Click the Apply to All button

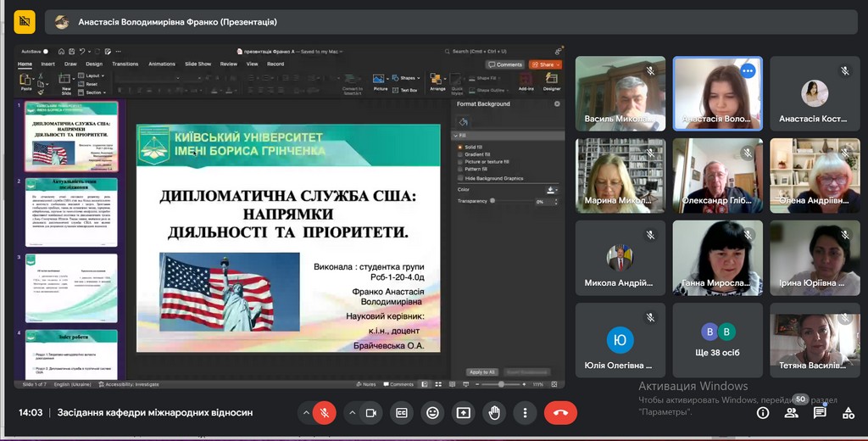pos(481,371)
